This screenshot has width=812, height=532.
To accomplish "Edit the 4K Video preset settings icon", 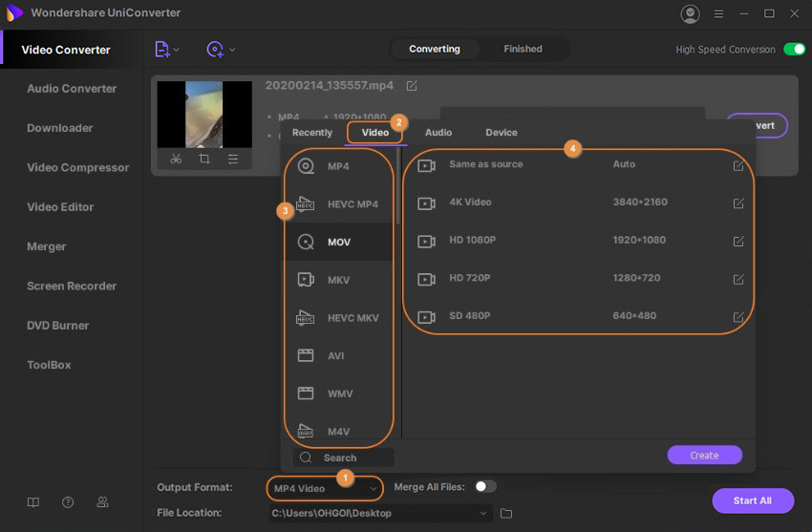I will (737, 203).
